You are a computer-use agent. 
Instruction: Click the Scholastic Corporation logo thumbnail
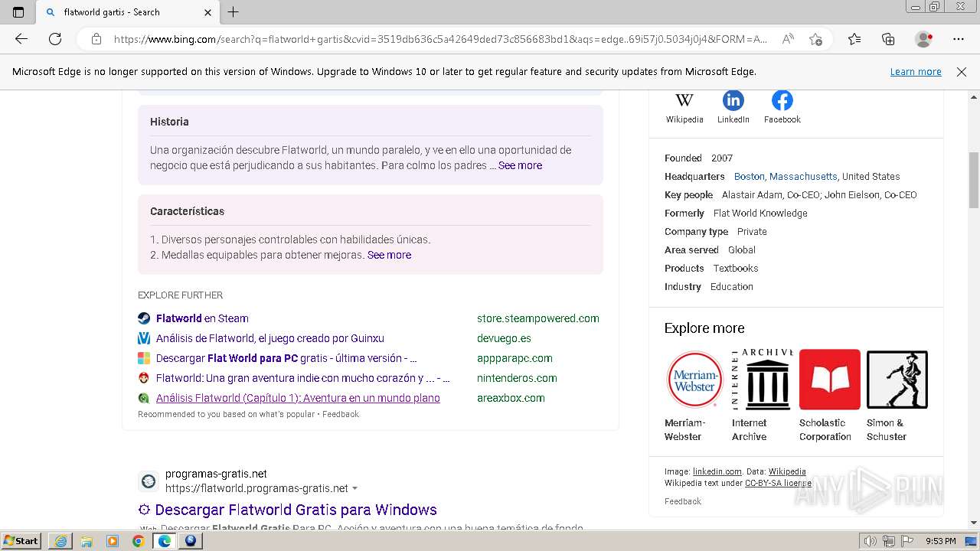(x=829, y=379)
